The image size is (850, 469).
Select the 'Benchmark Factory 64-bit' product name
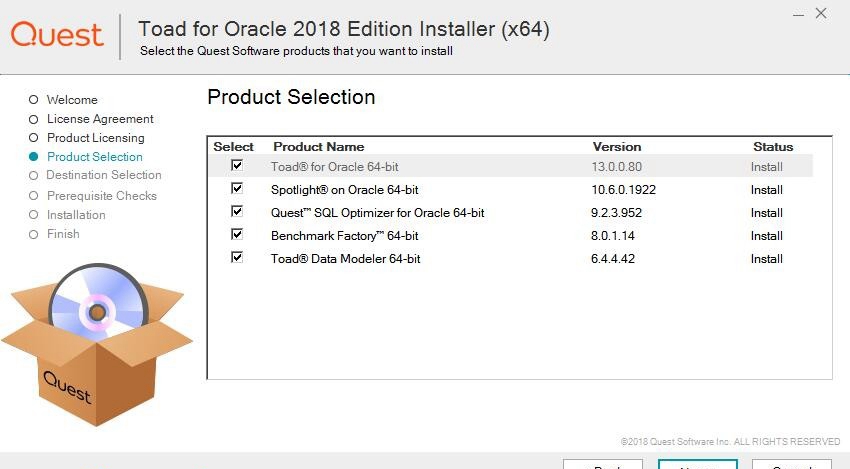(344, 236)
